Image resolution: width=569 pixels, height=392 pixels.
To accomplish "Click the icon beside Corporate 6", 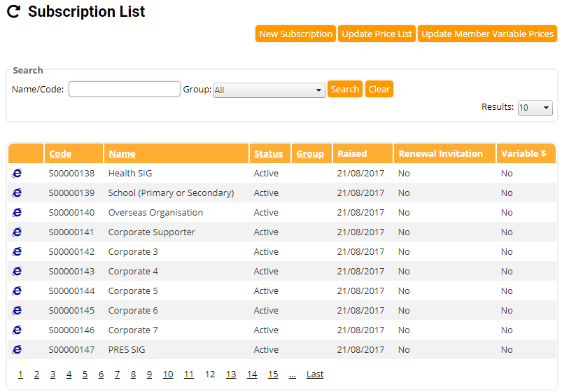I will pos(17,310).
